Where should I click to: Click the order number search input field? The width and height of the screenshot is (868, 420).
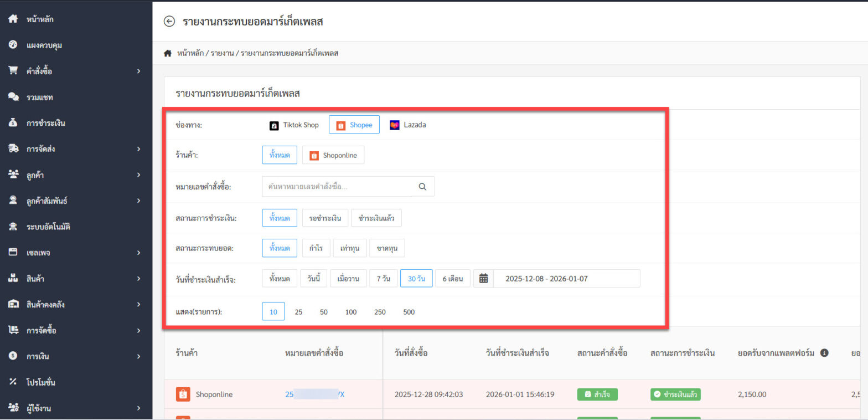click(338, 187)
